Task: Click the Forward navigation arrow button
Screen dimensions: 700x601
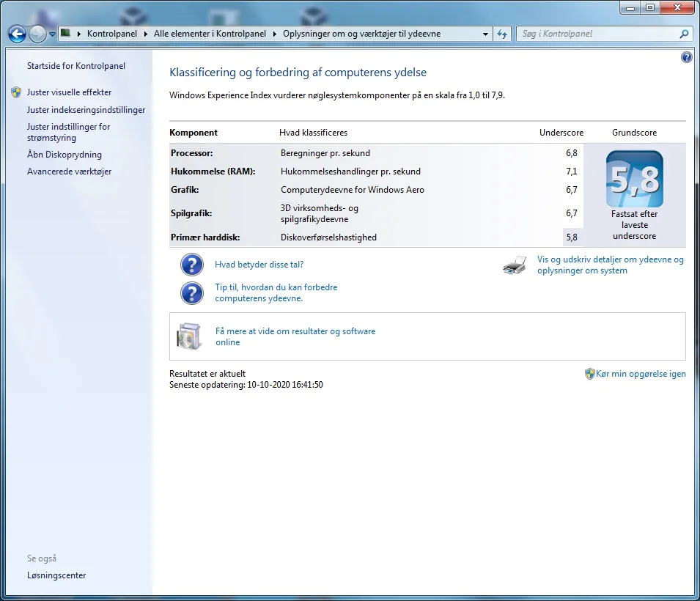Action: (x=37, y=34)
